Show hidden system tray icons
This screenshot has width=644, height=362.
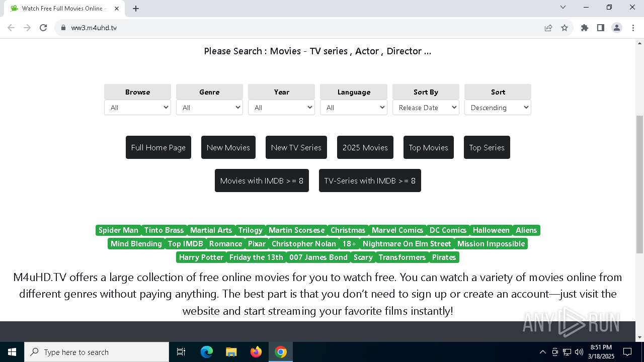542,352
